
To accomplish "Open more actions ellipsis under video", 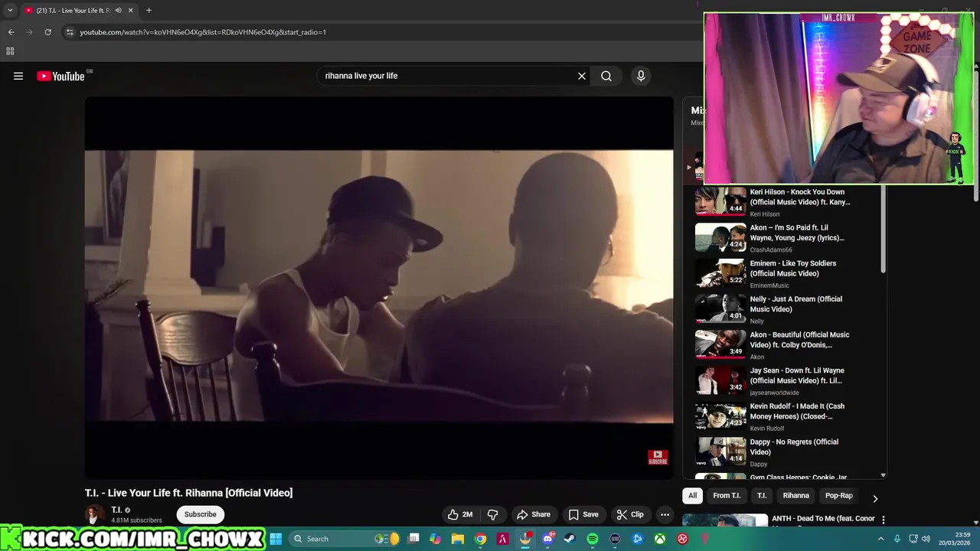I will pos(665,514).
